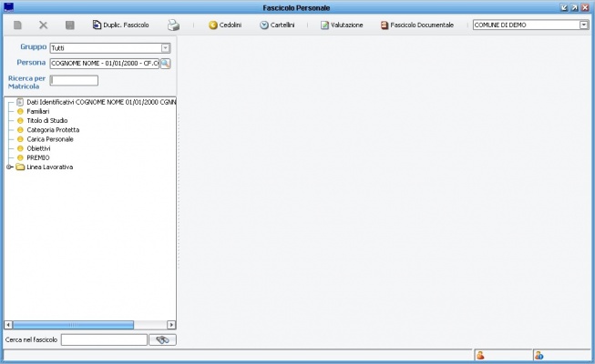Select Categoria Protetta in the tree
The width and height of the screenshot is (595, 364).
click(x=53, y=130)
